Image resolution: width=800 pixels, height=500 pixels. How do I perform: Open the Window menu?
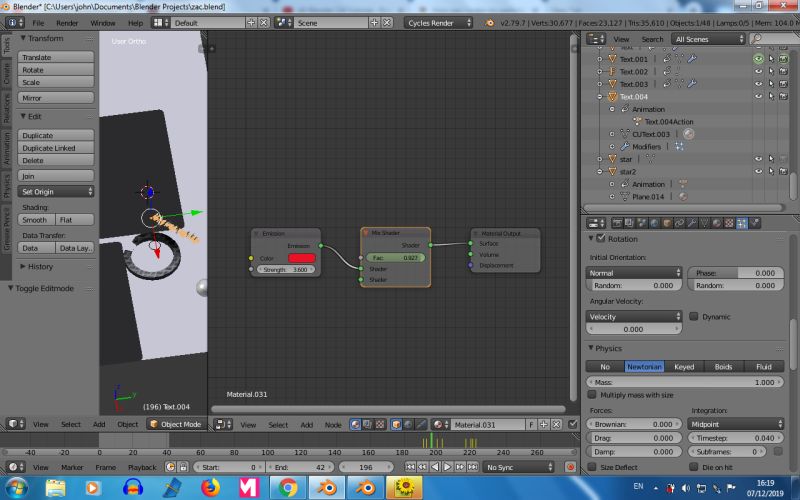click(103, 23)
